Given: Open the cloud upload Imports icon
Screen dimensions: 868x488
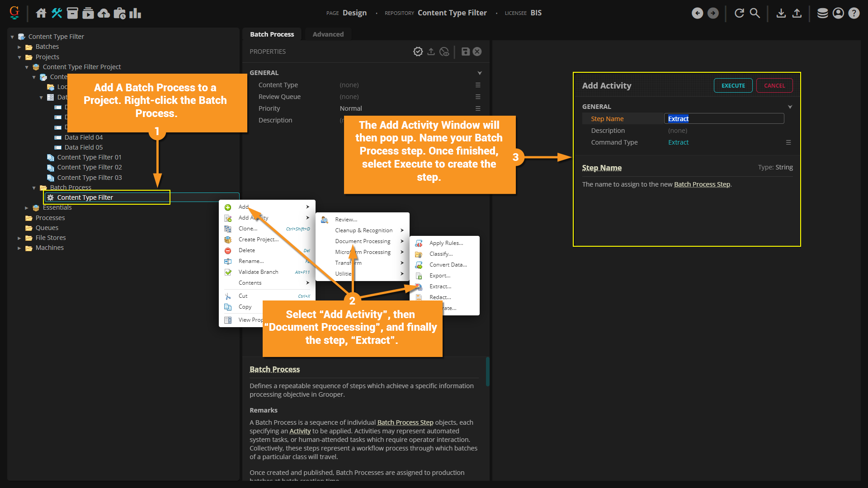Looking at the screenshot, I should click(x=104, y=13).
